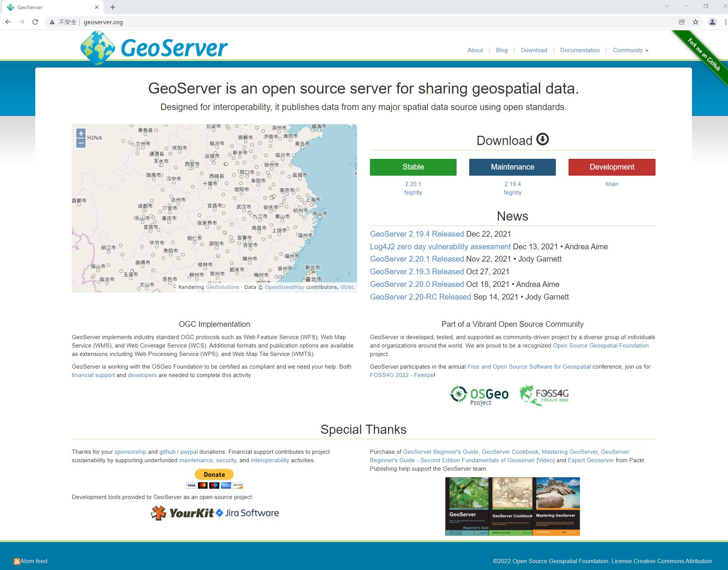
Task: Follow the sponsorship link
Action: coord(130,452)
